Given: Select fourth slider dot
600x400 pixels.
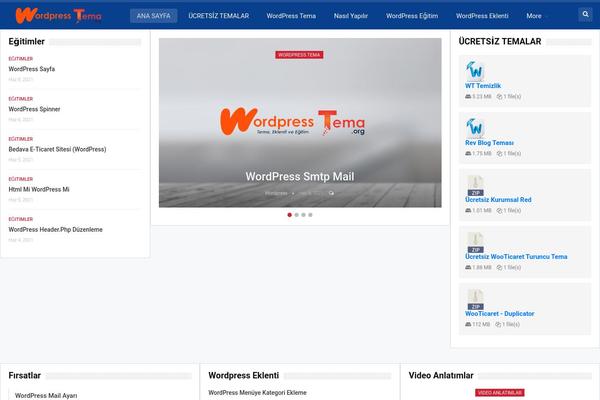Looking at the screenshot, I should 310,215.
